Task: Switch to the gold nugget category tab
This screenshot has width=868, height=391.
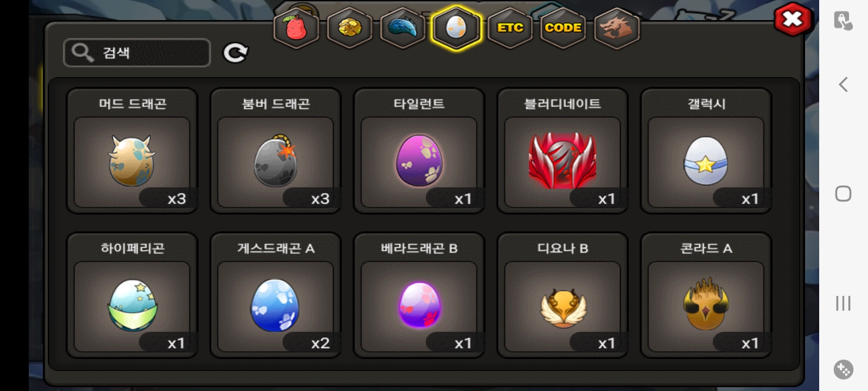Action: pos(350,27)
